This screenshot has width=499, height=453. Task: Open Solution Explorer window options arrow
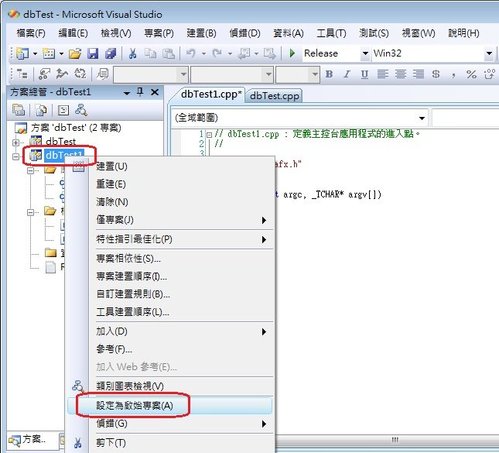[x=127, y=93]
